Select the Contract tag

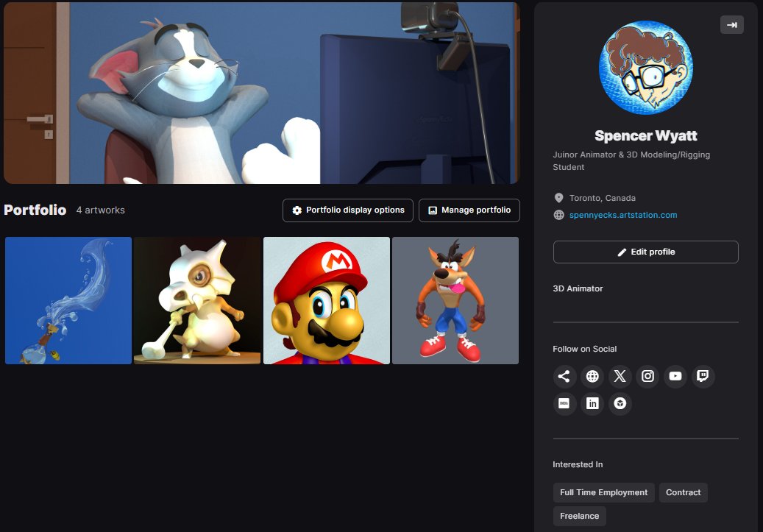pos(684,492)
